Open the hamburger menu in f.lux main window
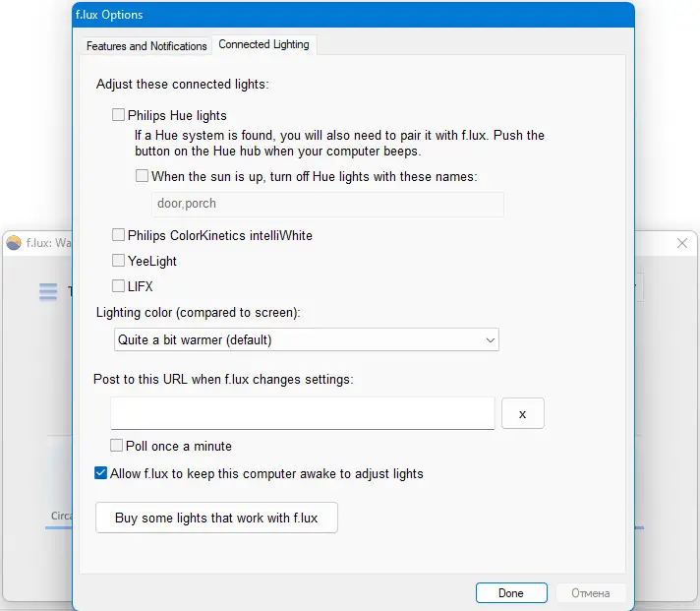The image size is (700, 611). [48, 291]
